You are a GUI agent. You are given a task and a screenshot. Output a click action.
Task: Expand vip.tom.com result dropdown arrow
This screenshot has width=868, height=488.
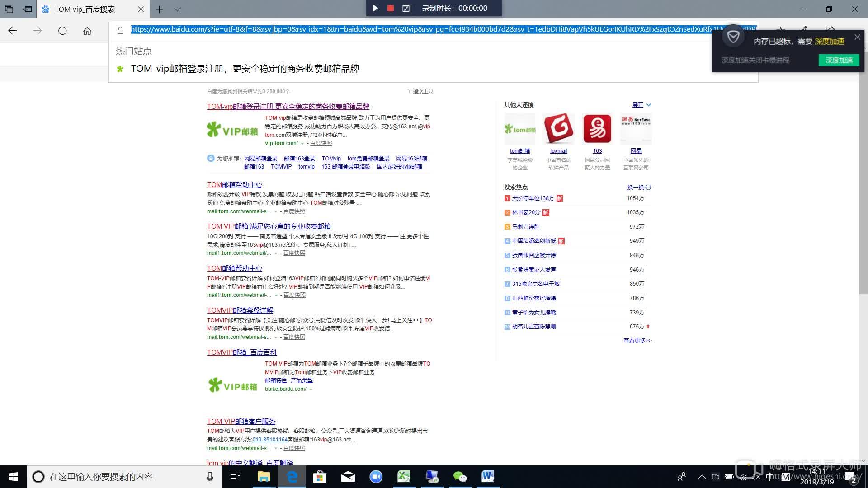(x=302, y=144)
